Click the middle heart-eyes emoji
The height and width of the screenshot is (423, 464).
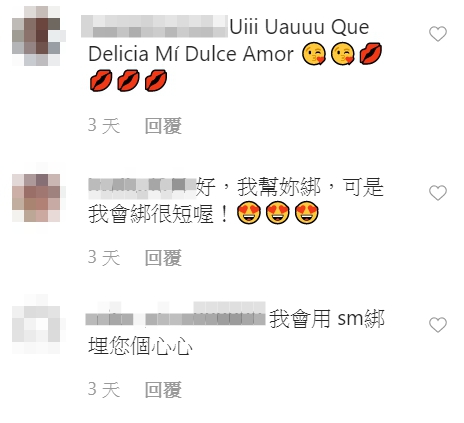[278, 214]
